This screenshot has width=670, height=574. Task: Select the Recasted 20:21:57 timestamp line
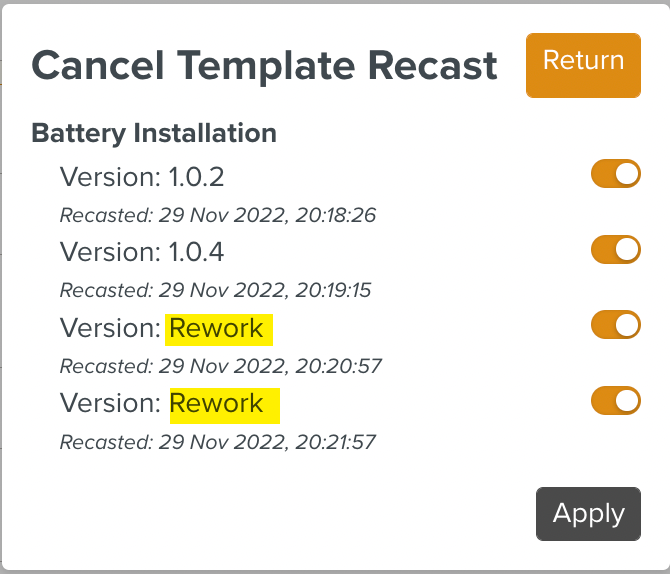point(218,441)
